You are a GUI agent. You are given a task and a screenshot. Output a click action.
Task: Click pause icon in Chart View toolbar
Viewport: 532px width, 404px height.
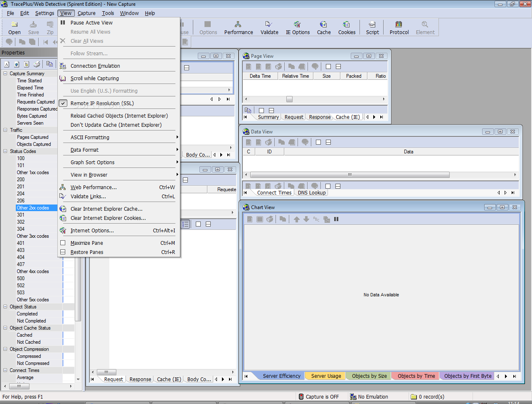click(x=336, y=219)
